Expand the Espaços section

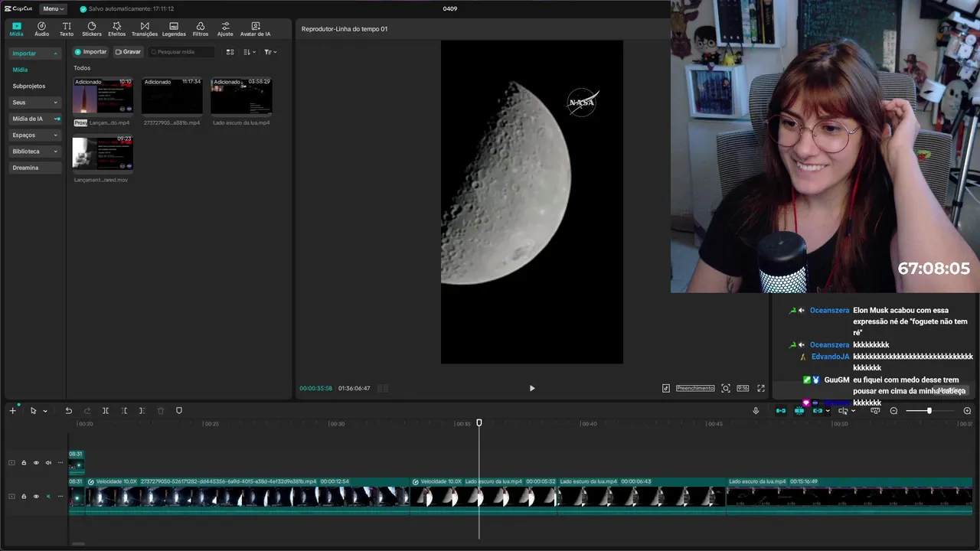point(34,135)
